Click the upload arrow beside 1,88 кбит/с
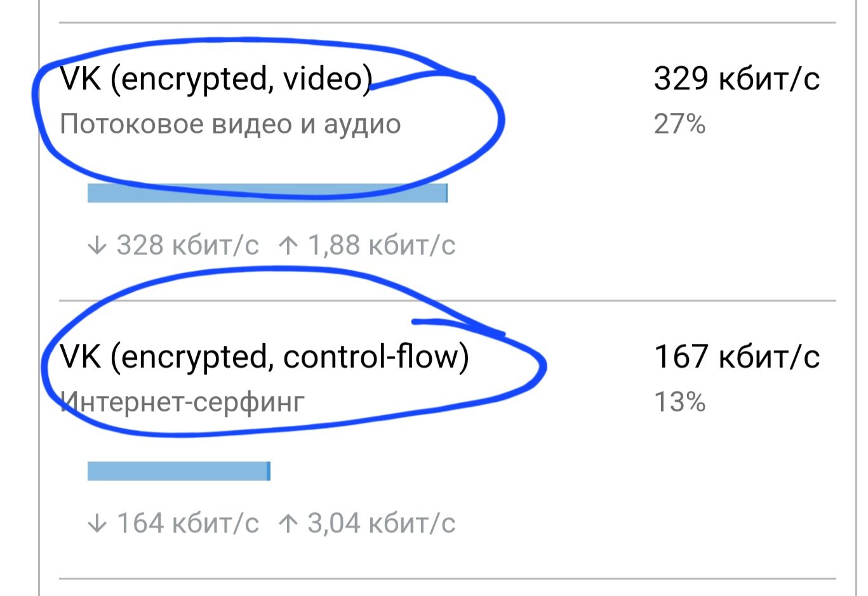This screenshot has width=868, height=596. tap(288, 245)
